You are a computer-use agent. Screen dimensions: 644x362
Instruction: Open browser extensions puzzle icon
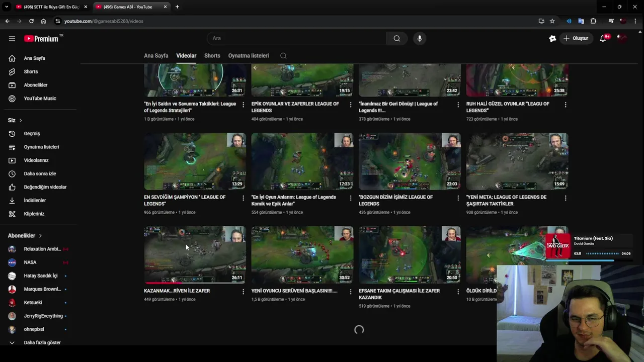pos(593,21)
